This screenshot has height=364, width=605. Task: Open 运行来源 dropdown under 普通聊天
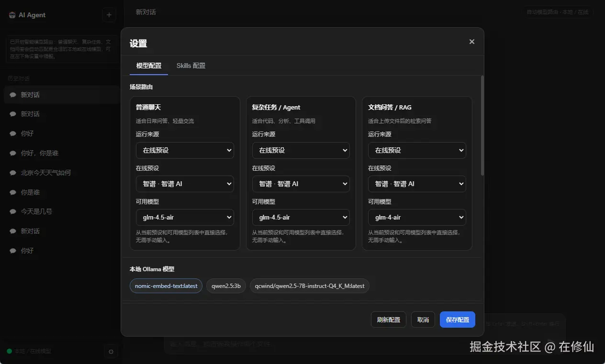[185, 150]
